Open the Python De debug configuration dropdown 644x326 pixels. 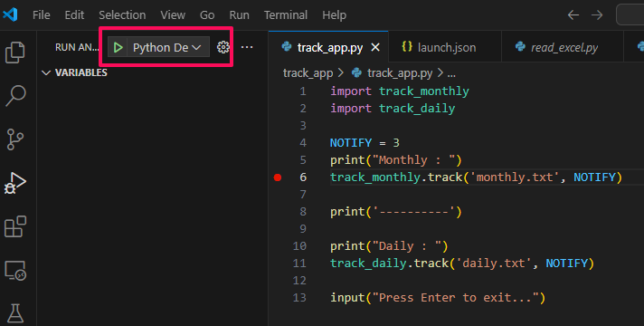167,48
